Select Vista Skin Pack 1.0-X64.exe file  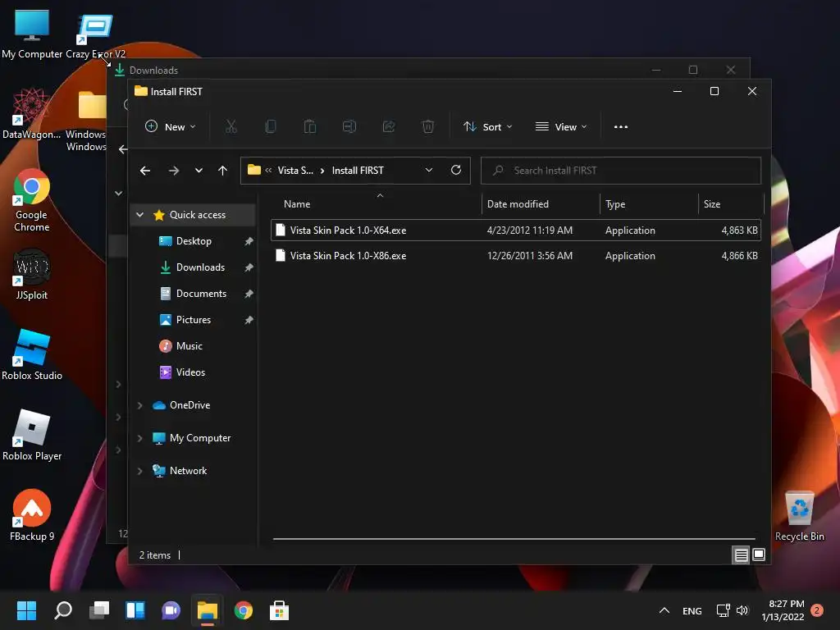515,231
